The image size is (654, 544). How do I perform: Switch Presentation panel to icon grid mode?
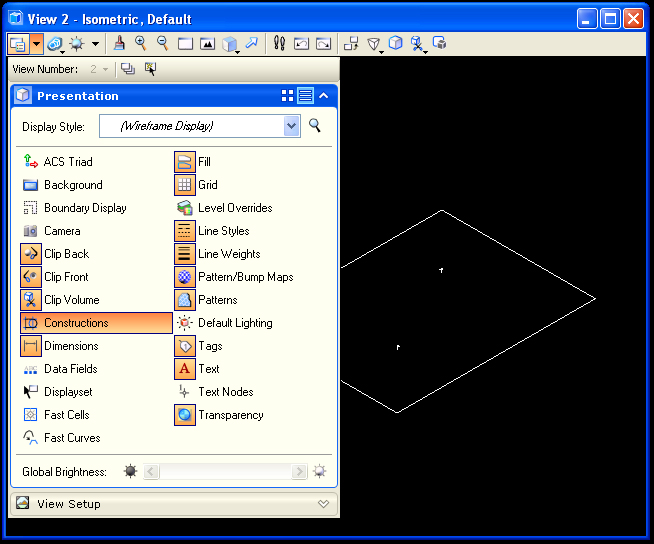(x=287, y=96)
